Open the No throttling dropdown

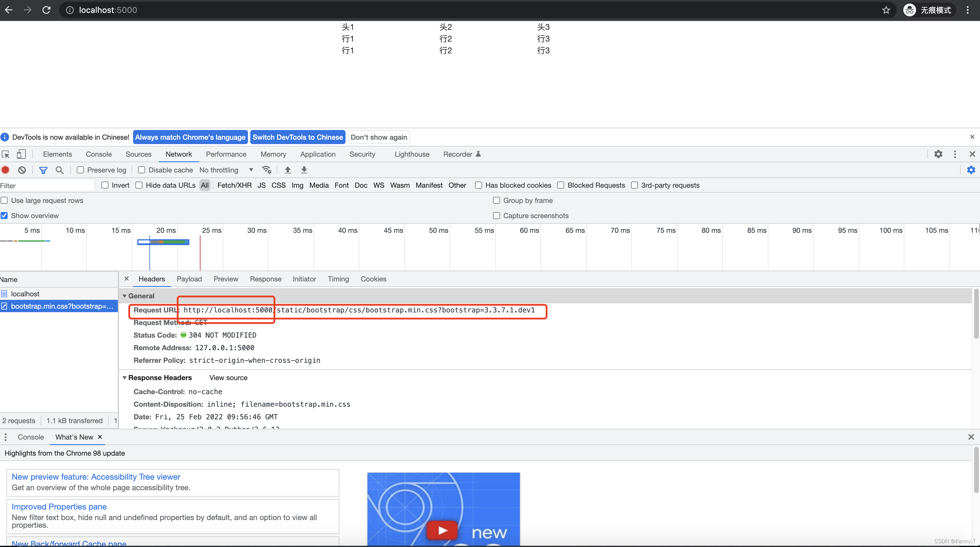click(x=226, y=170)
